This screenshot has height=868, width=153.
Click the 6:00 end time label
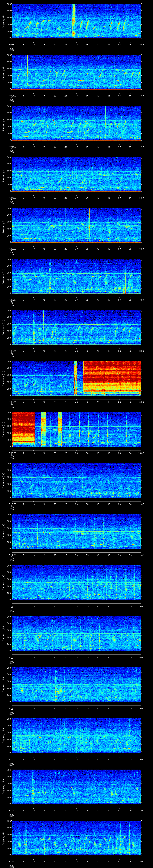pyautogui.click(x=141, y=249)
